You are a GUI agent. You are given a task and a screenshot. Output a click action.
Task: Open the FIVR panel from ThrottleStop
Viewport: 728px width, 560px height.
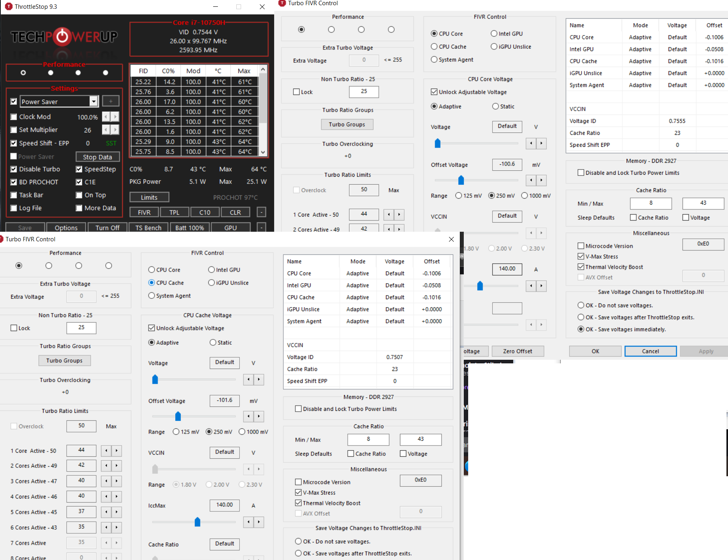144,212
